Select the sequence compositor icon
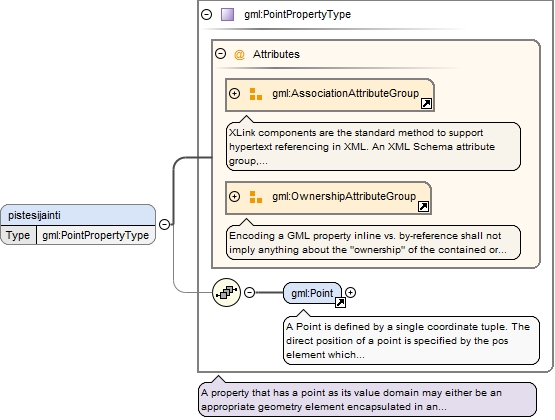The width and height of the screenshot is (555, 420). tap(227, 292)
